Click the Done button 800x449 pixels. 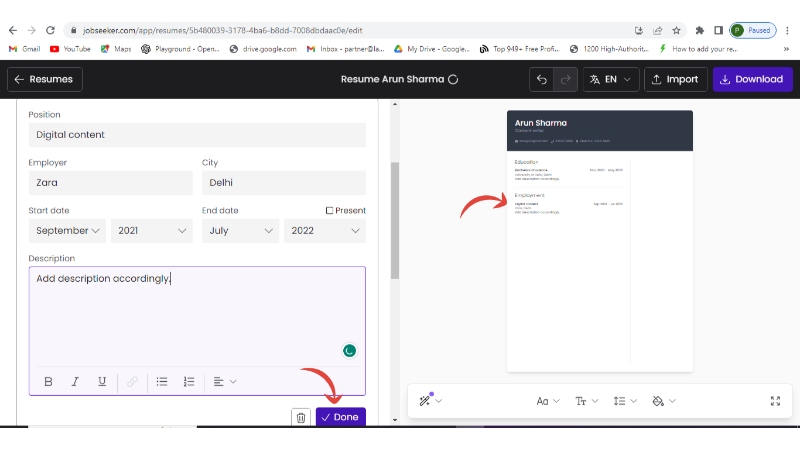[341, 417]
